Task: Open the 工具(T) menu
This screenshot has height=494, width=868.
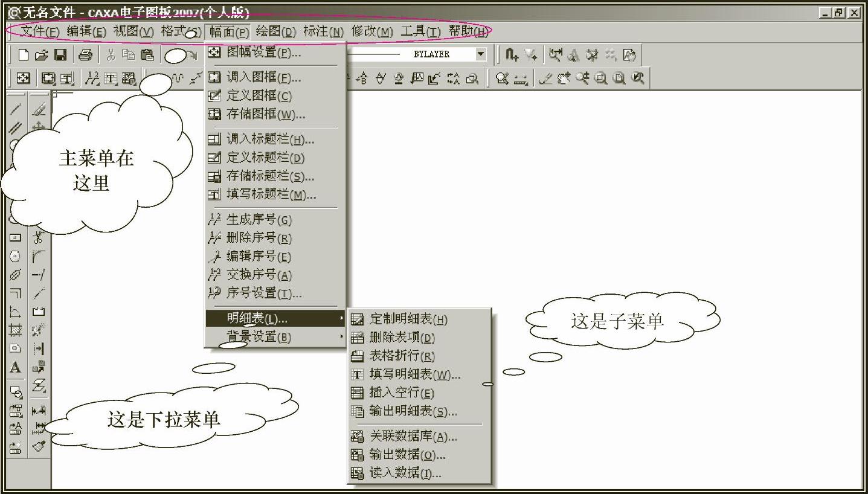Action: click(x=420, y=31)
